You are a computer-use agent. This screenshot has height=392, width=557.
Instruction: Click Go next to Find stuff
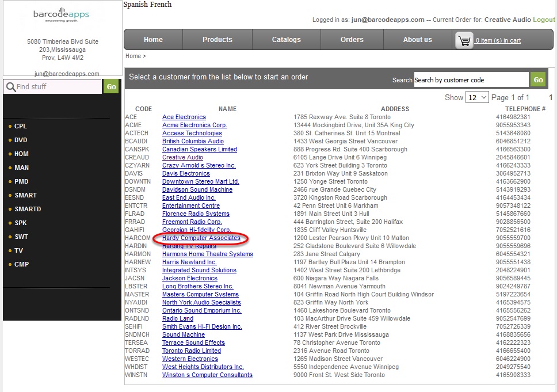coord(111,86)
